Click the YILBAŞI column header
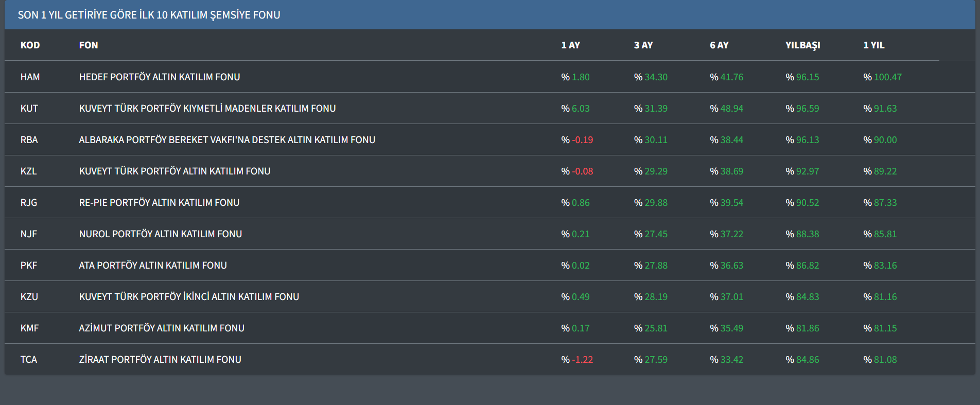This screenshot has width=980, height=405. (802, 45)
